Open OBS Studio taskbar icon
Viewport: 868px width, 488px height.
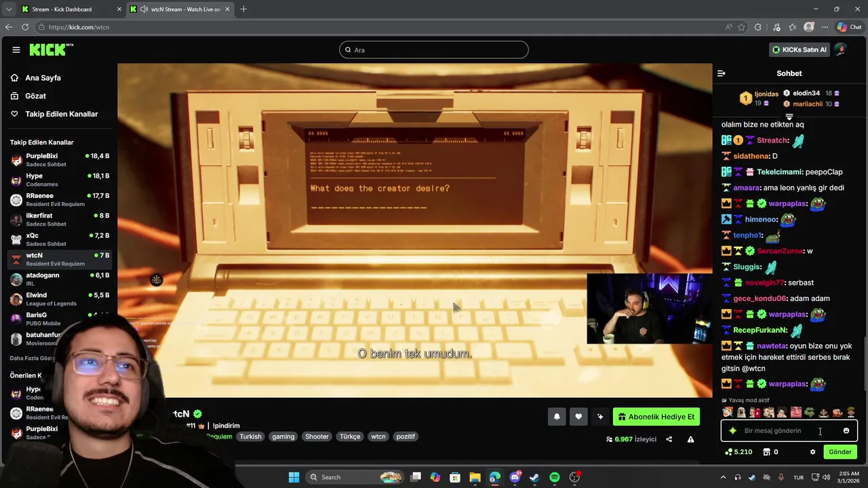[x=574, y=477]
